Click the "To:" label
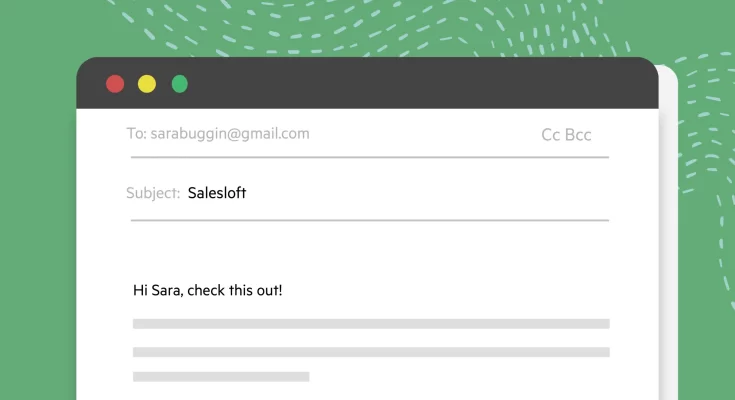The height and width of the screenshot is (400, 735). (136, 134)
